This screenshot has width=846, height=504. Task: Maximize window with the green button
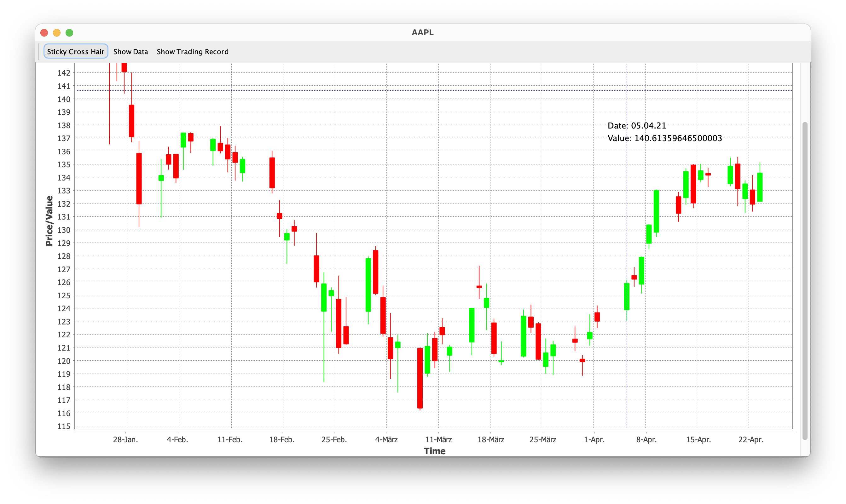[69, 33]
